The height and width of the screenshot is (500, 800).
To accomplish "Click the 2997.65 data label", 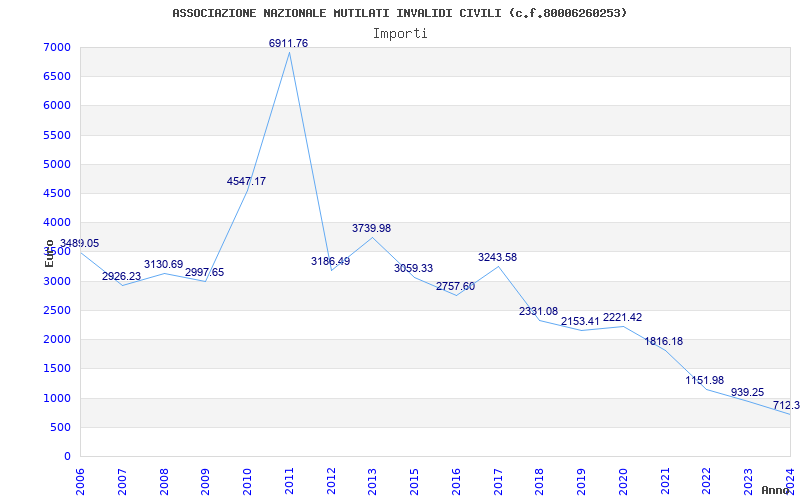I will [x=205, y=272].
